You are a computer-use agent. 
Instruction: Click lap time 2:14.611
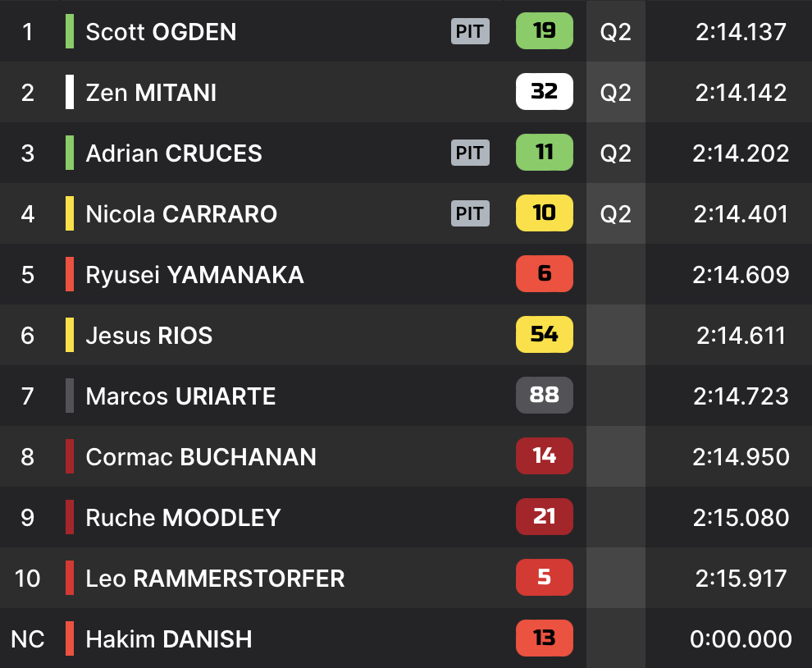740,336
